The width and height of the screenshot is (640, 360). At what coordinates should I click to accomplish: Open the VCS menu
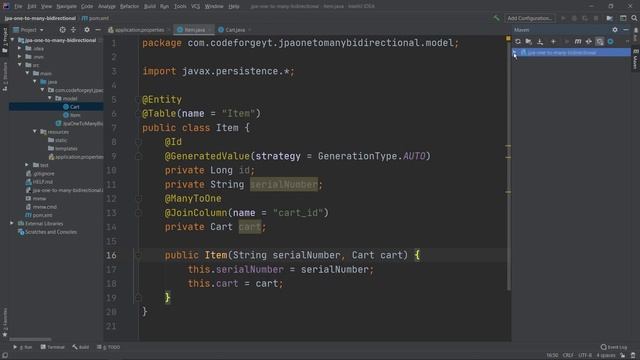[196, 6]
